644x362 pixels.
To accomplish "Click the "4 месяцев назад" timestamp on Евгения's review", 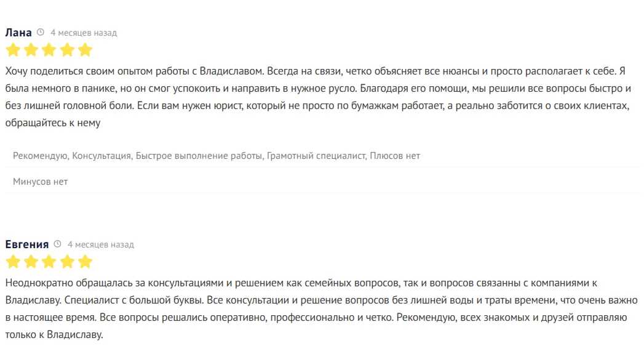I will pyautogui.click(x=100, y=244).
